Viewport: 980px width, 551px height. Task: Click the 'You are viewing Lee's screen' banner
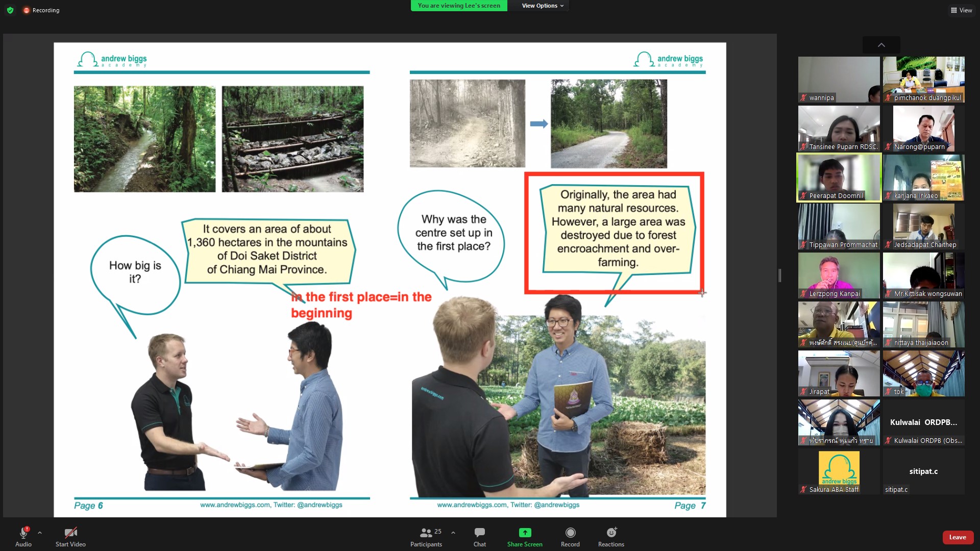[x=459, y=6]
